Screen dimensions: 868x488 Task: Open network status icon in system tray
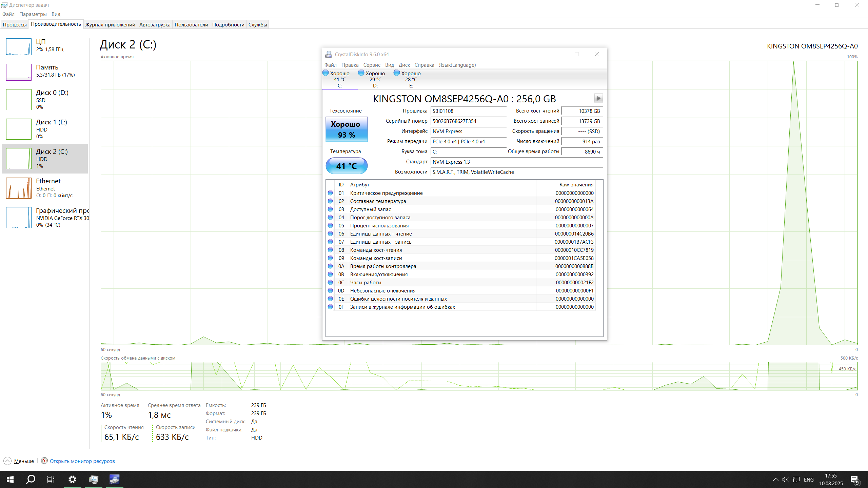tap(796, 479)
